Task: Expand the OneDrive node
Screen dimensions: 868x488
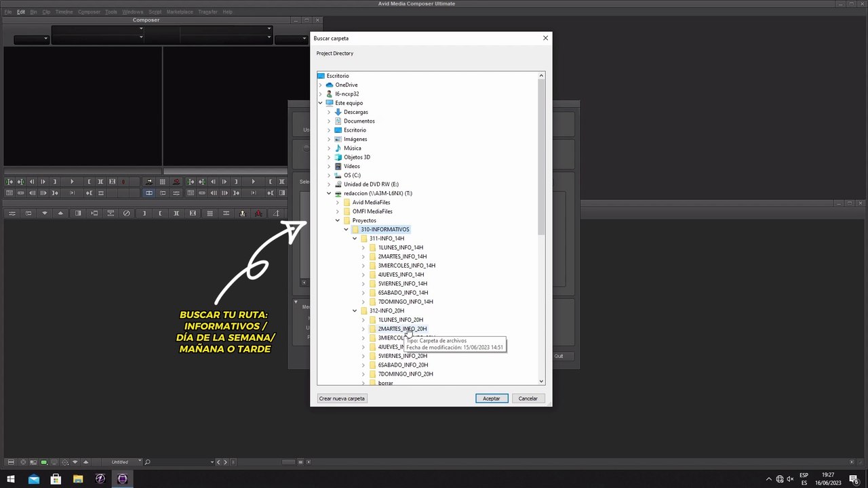Action: pyautogui.click(x=321, y=85)
